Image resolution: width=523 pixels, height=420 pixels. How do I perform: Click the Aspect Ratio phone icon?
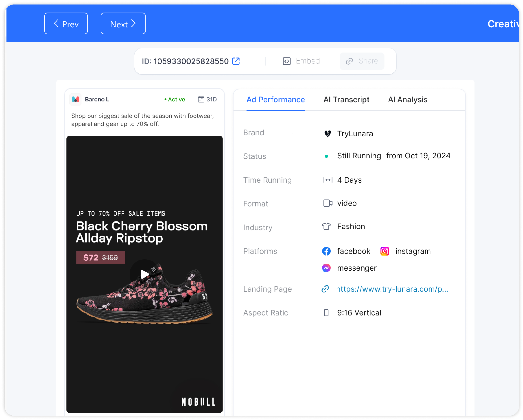(326, 313)
